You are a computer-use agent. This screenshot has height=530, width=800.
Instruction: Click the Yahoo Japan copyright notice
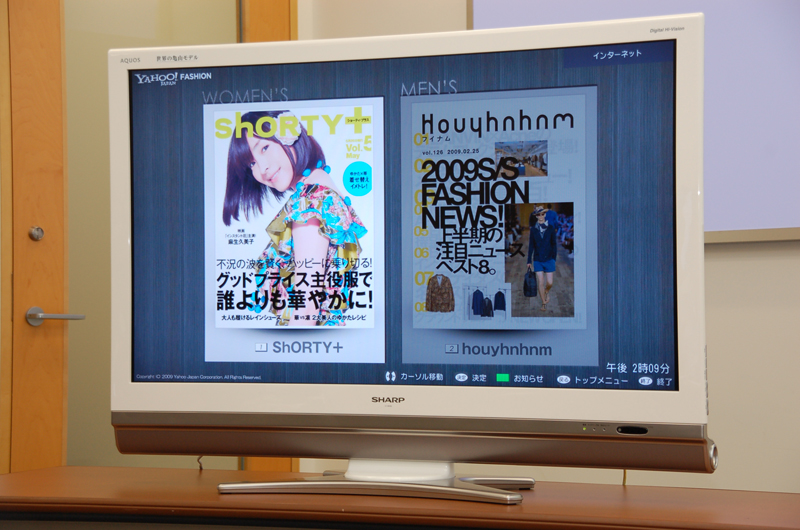(x=198, y=377)
